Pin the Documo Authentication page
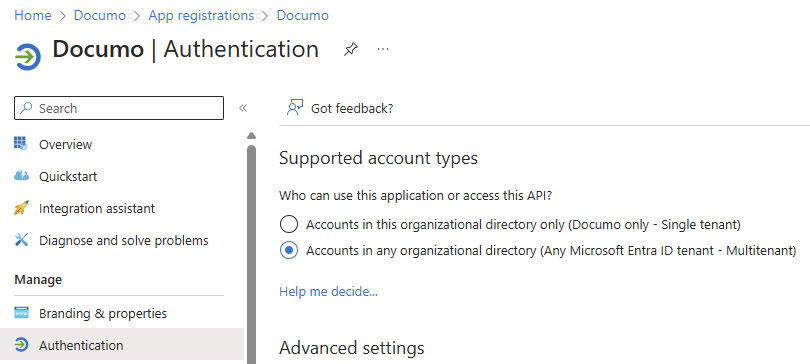 click(351, 50)
